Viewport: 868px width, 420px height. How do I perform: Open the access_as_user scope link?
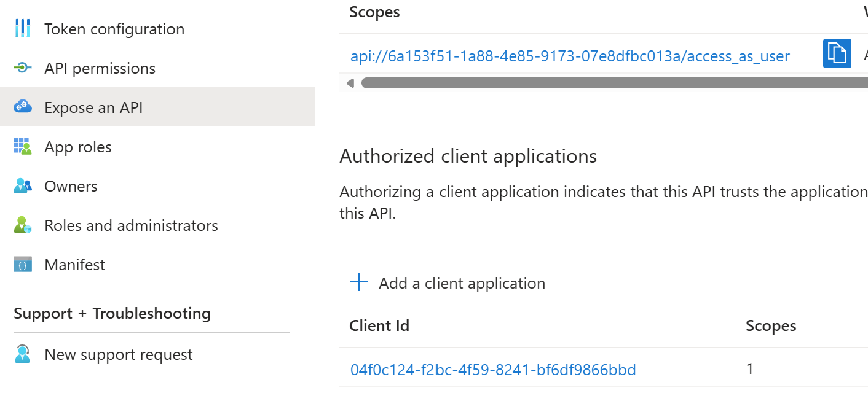tap(569, 55)
